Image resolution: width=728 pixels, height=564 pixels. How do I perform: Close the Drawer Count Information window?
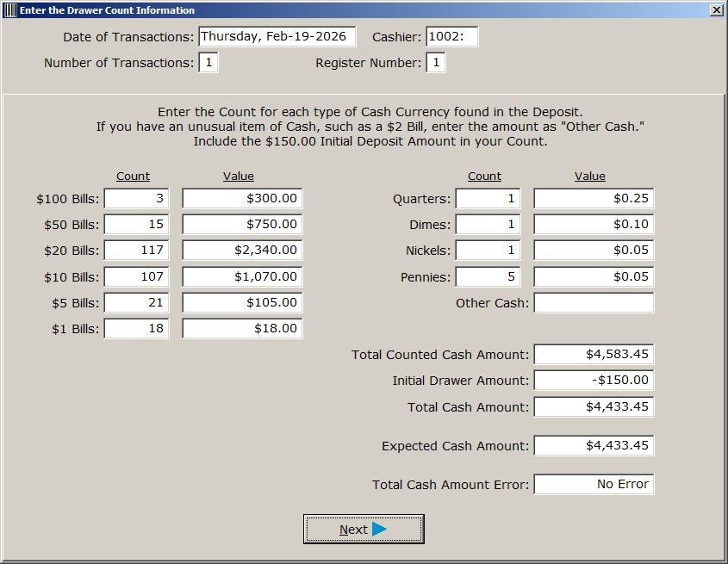pyautogui.click(x=716, y=10)
